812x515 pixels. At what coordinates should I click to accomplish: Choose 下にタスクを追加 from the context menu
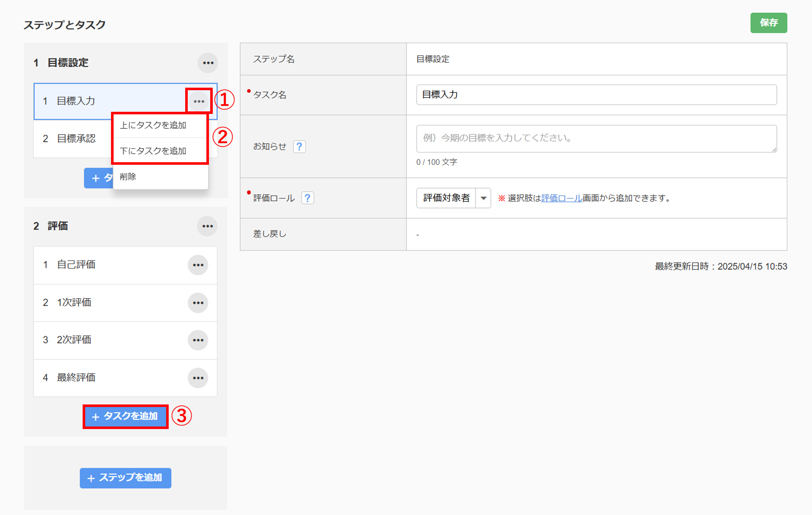(x=161, y=151)
